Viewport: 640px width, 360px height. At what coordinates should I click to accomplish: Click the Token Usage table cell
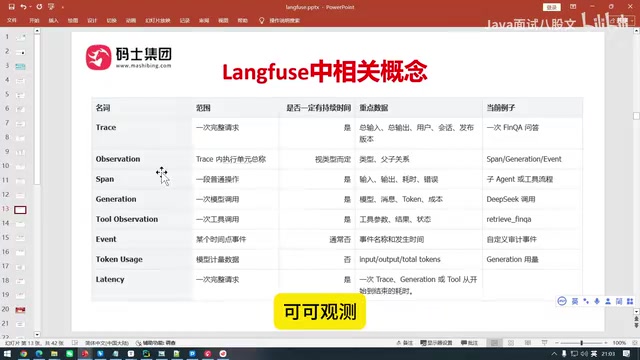(x=141, y=259)
